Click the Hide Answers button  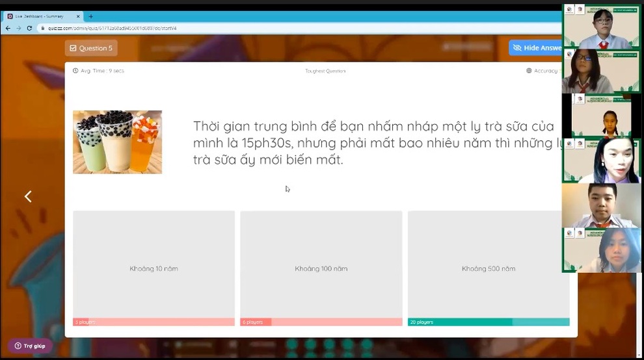pyautogui.click(x=535, y=47)
